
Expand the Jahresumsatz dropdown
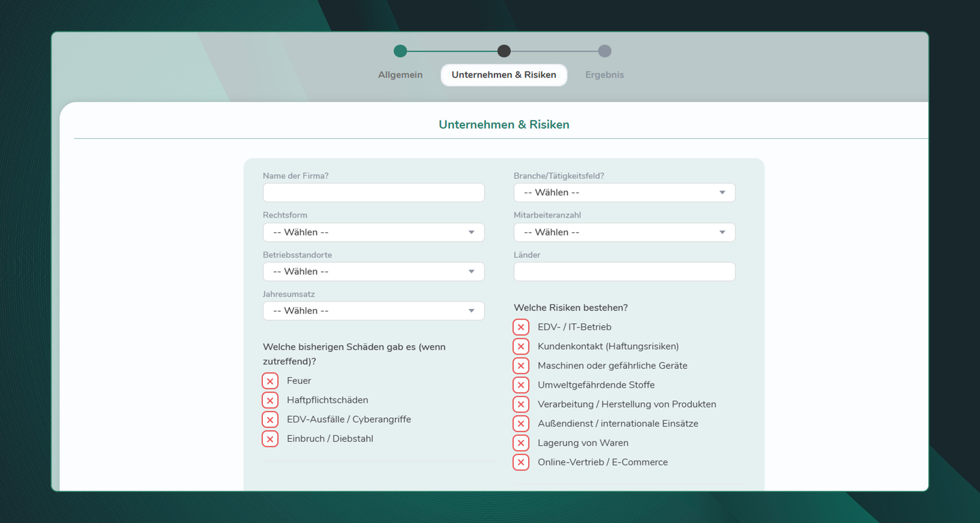pyautogui.click(x=373, y=311)
